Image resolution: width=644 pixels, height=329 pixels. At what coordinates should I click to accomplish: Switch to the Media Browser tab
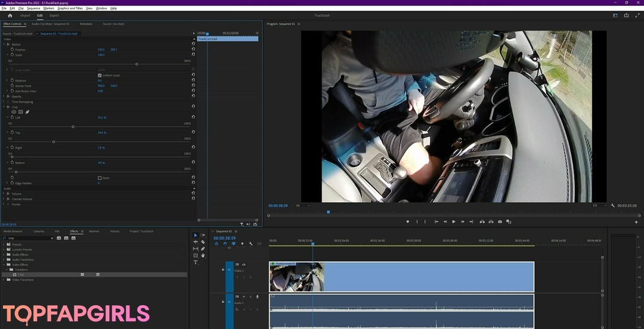[13, 231]
